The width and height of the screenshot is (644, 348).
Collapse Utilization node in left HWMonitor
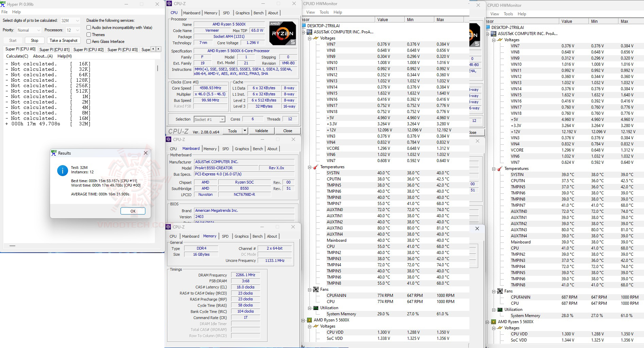click(310, 308)
